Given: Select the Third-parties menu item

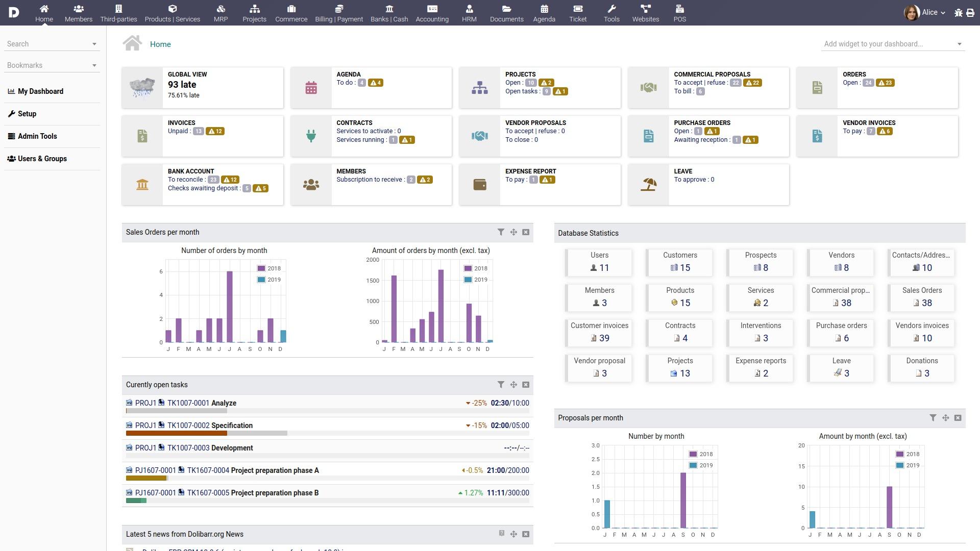Looking at the screenshot, I should (x=118, y=11).
